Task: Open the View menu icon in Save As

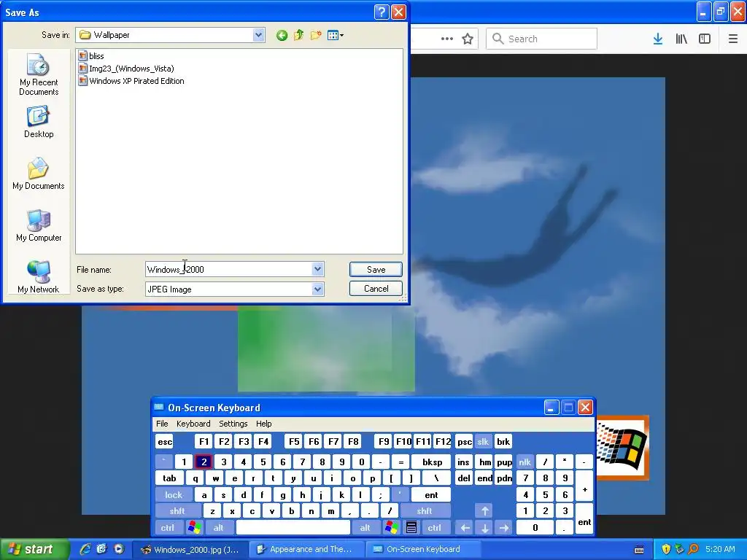Action: 336,35
